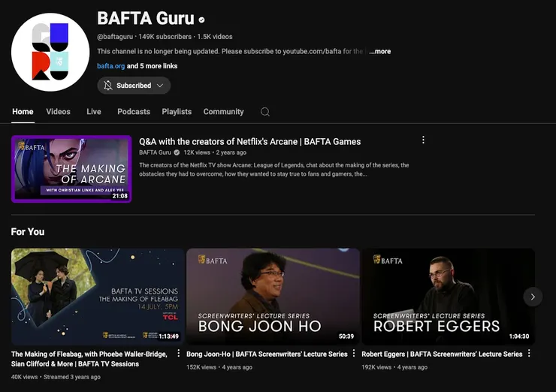
Task: Click the BAFTA Guru channel avatar logo
Action: [x=50, y=52]
